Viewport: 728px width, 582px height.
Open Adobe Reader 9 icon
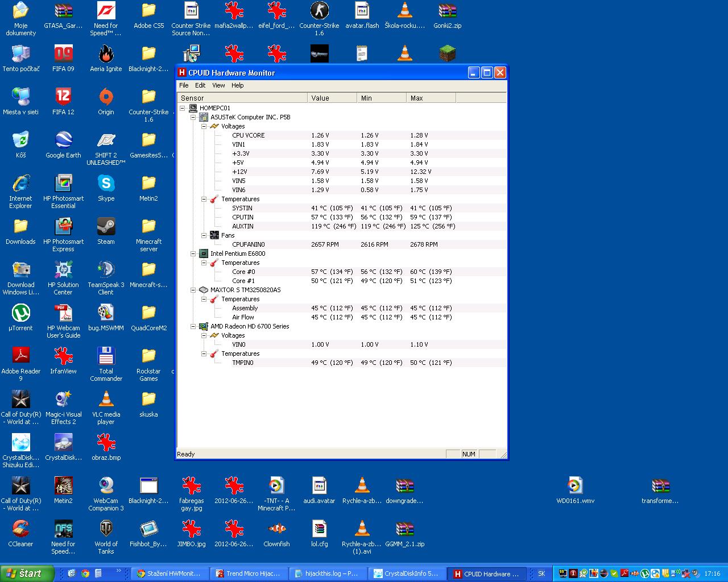point(21,365)
